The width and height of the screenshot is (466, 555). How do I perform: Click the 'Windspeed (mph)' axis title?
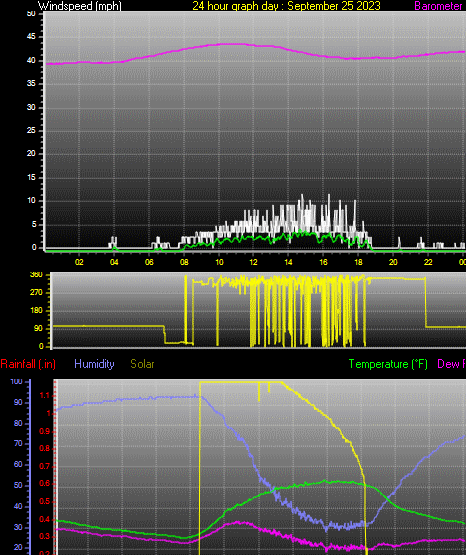[80, 6]
